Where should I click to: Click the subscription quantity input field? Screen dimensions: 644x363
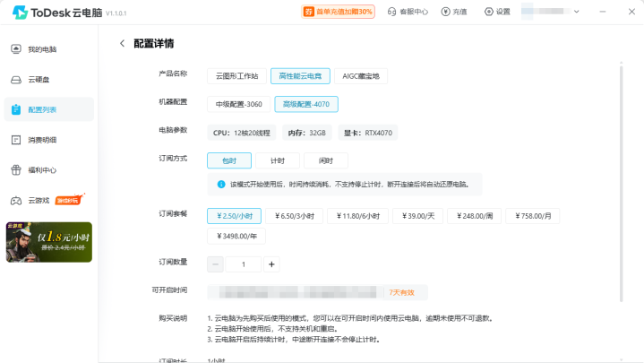(244, 264)
